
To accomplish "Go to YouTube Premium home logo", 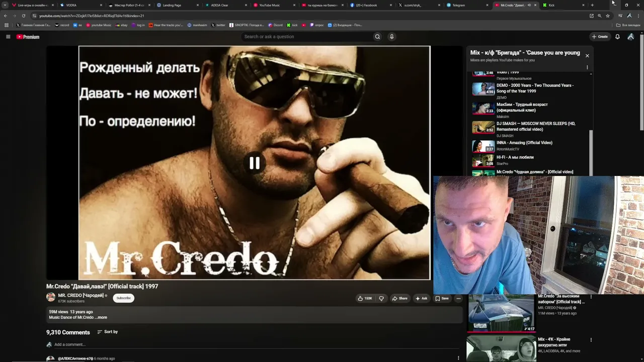I will pyautogui.click(x=28, y=37).
